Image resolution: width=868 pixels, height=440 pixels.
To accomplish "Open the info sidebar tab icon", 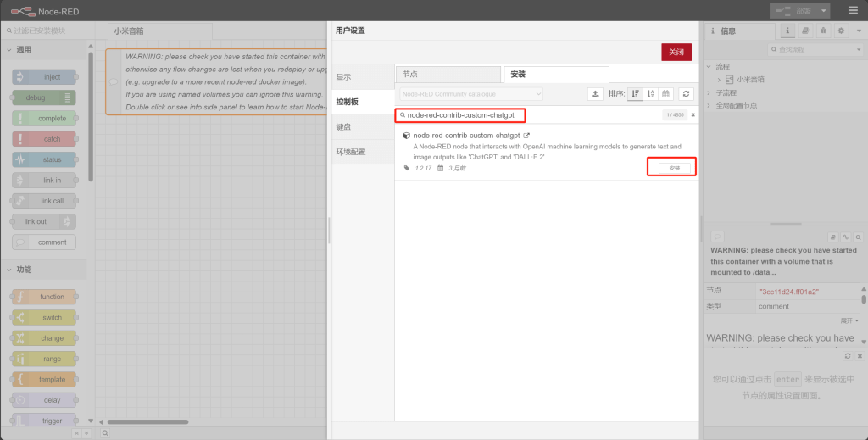I will [787, 31].
